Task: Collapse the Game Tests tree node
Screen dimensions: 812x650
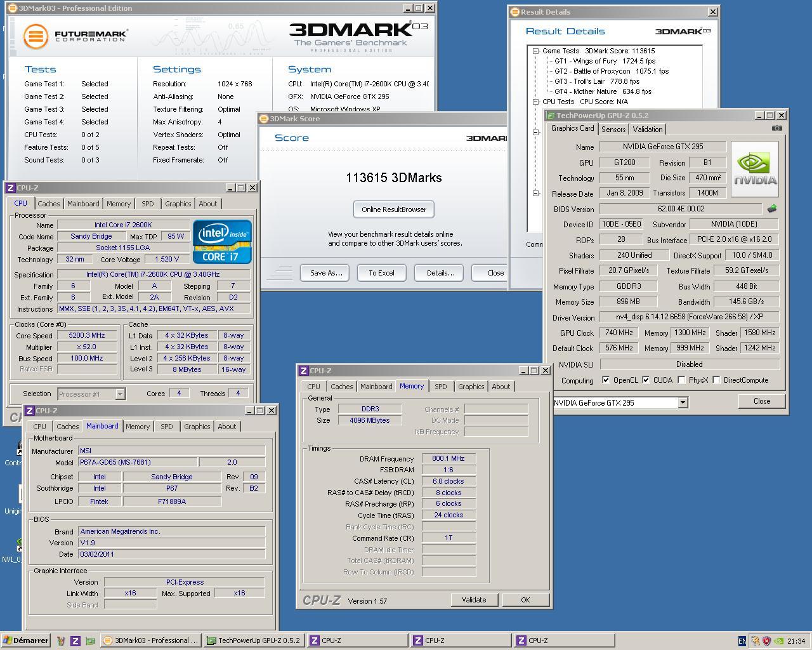Action: (x=536, y=51)
